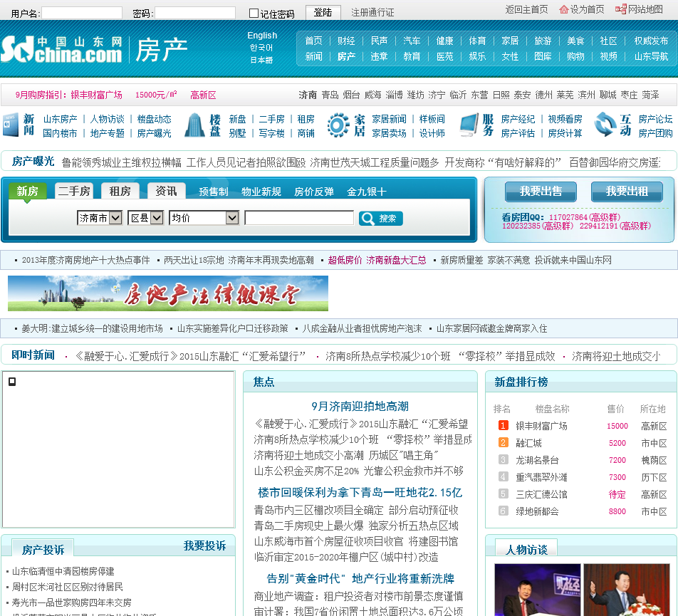Viewport: 678px width, 616px height.
Task: Click the 用户名 input field
Action: (x=82, y=13)
